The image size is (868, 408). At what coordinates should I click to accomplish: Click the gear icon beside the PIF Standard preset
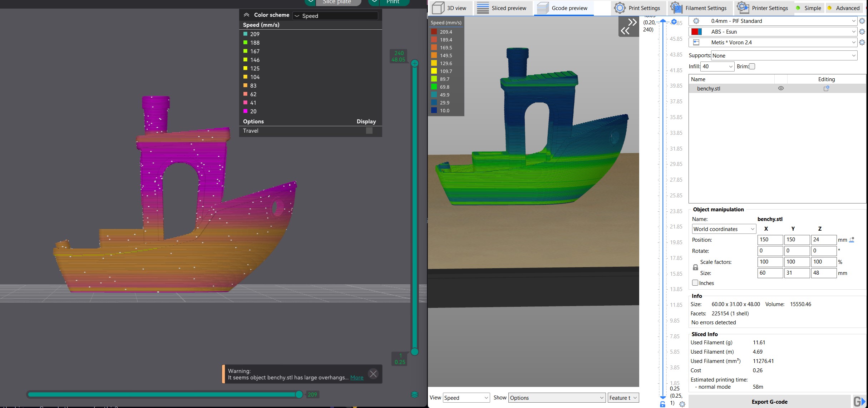pos(862,21)
